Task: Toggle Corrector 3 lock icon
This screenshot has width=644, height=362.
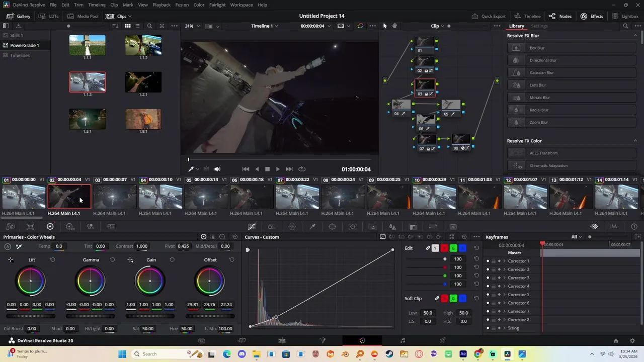Action: 493,278
